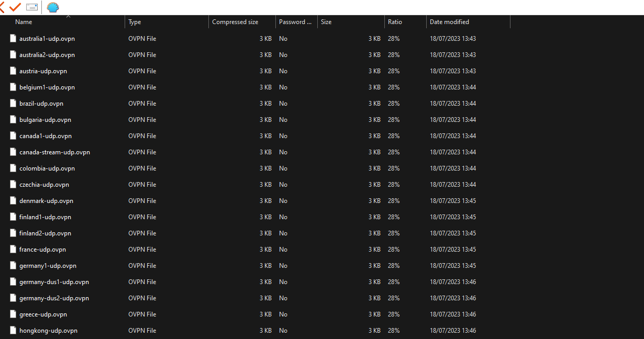Click the file icon beside hongkong-udp.ovpn
The height and width of the screenshot is (339, 644).
click(13, 330)
